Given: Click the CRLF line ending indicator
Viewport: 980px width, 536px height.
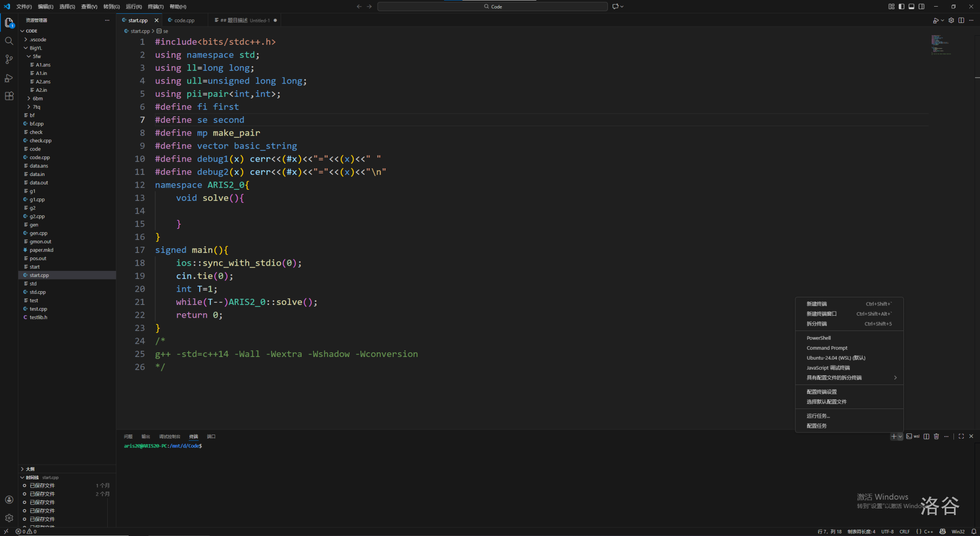Looking at the screenshot, I should (x=904, y=531).
